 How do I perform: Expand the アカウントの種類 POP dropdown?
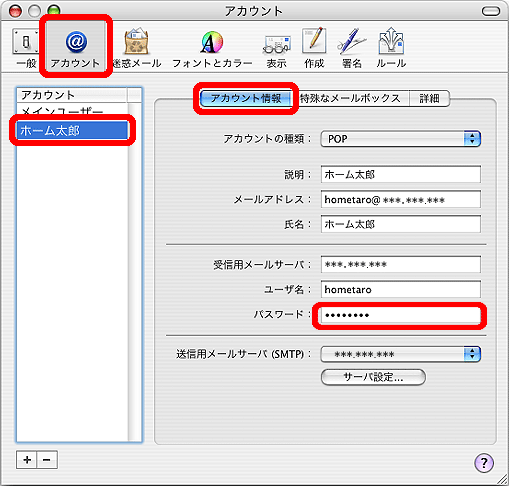pyautogui.click(x=400, y=139)
